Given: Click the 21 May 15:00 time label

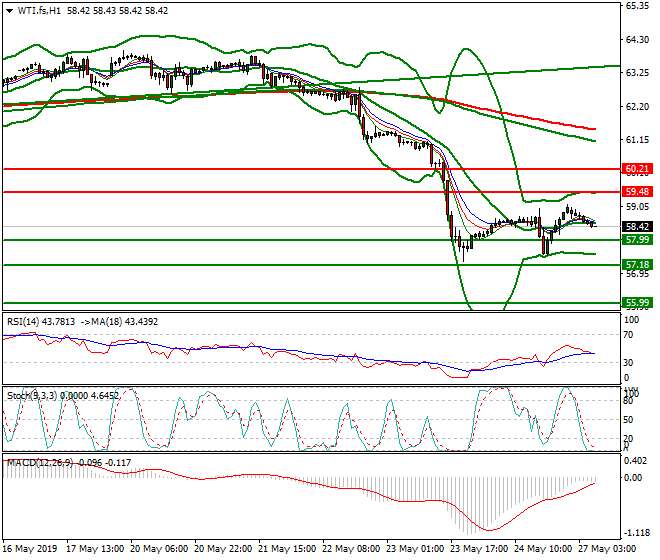Looking at the screenshot, I should coord(287,549).
